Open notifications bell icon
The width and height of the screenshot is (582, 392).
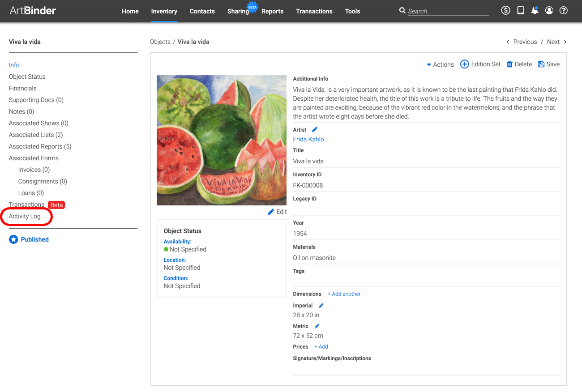535,10
